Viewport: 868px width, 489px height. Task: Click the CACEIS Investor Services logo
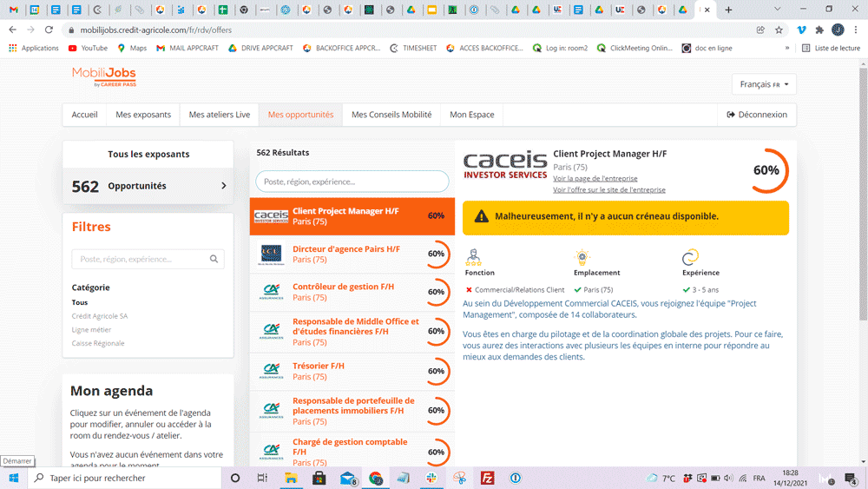504,166
